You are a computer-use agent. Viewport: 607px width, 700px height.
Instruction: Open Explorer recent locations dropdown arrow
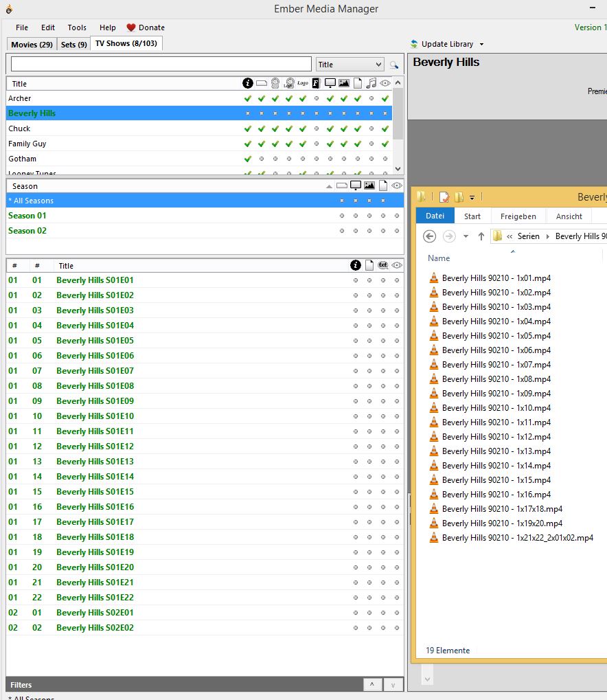(x=466, y=236)
